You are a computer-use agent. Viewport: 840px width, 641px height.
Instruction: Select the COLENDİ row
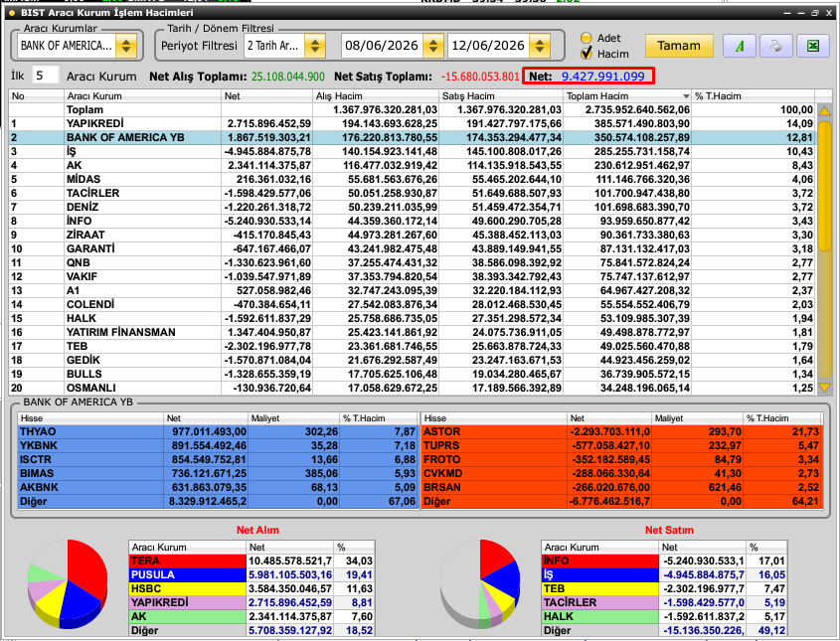pyautogui.click(x=412, y=305)
